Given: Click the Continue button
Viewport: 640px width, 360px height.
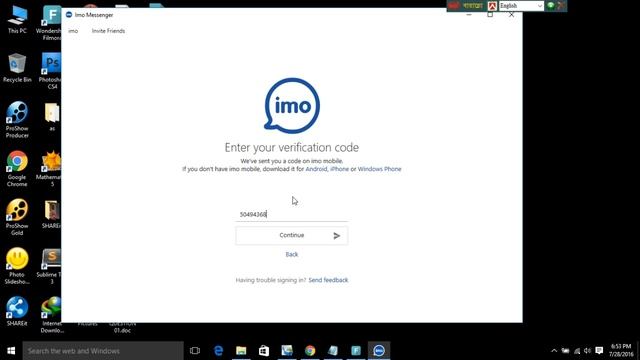Looking at the screenshot, I should pyautogui.click(x=291, y=236).
